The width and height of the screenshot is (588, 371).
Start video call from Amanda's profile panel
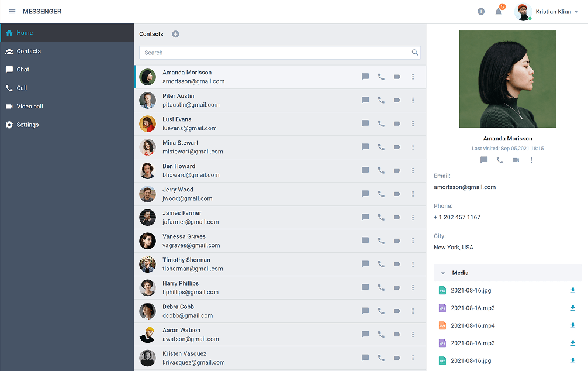click(x=516, y=160)
